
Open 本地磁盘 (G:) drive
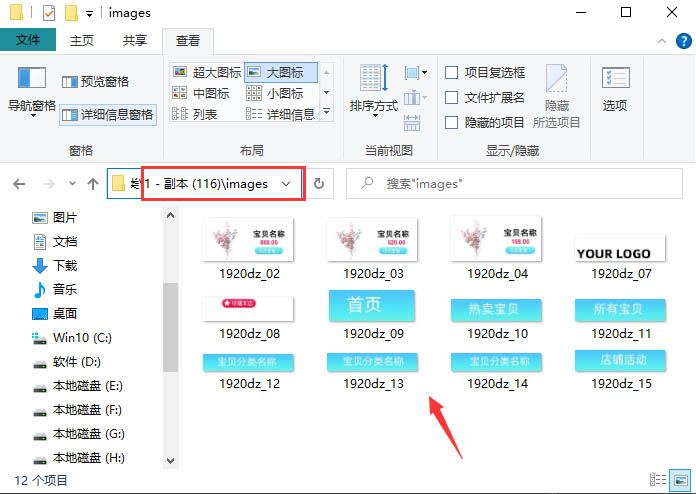click(79, 434)
